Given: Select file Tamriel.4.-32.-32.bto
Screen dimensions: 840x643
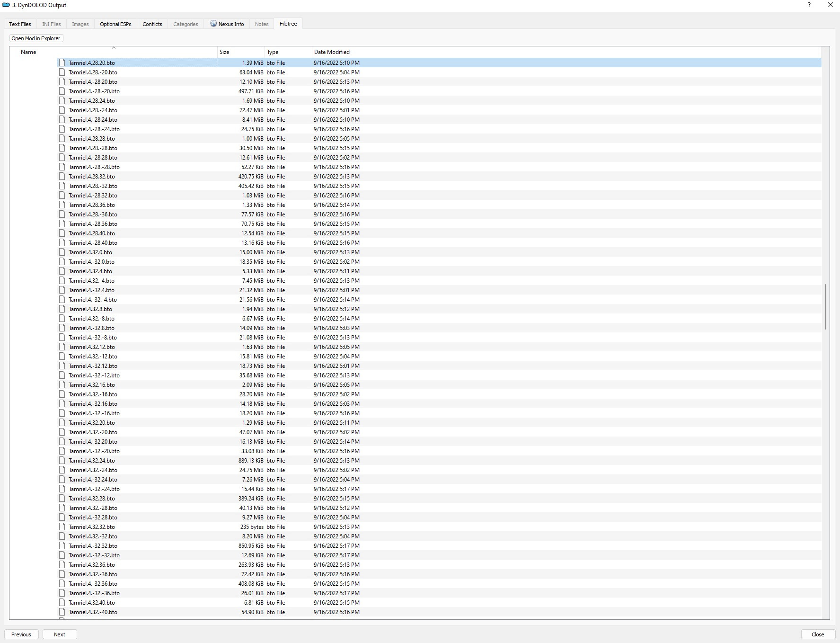Looking at the screenshot, I should [x=94, y=555].
